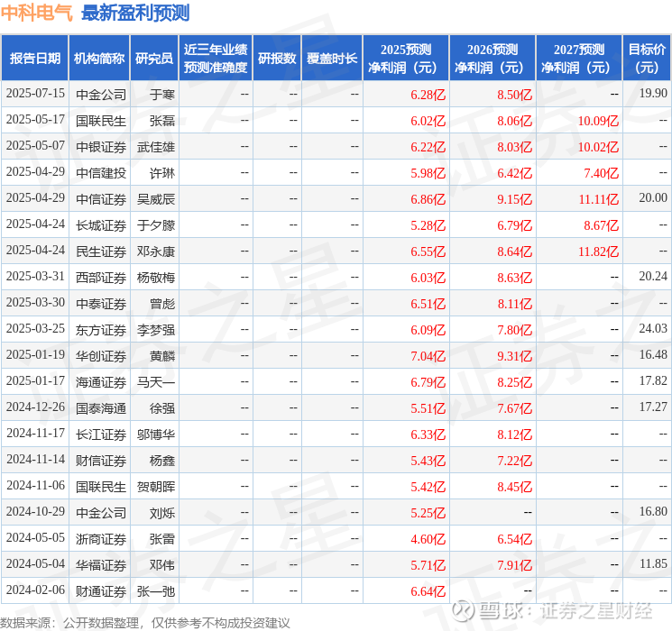This screenshot has width=672, height=631.
Task: Select researcher 邬博华
Action: [155, 434]
